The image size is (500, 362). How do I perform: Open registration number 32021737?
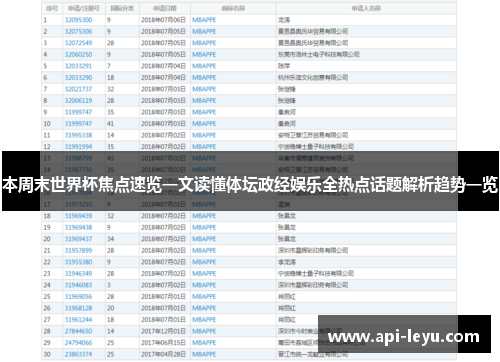pos(78,89)
